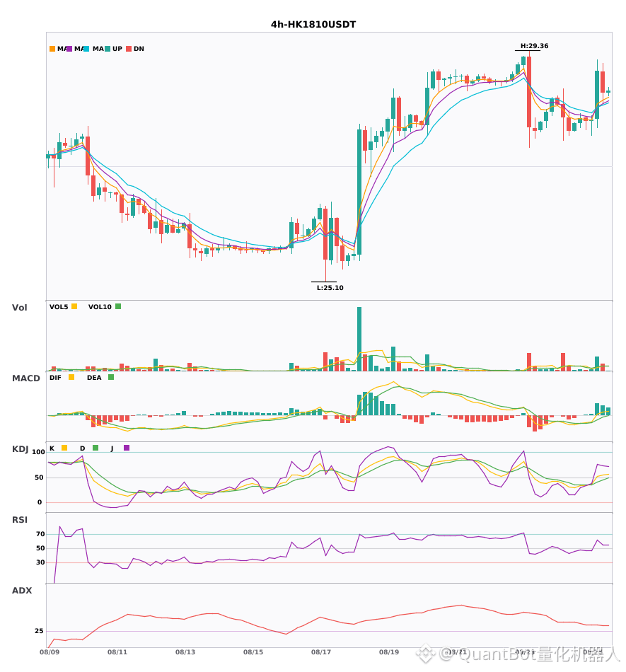Click the purple J legend swatch
626x672 pixels.
pos(127,448)
